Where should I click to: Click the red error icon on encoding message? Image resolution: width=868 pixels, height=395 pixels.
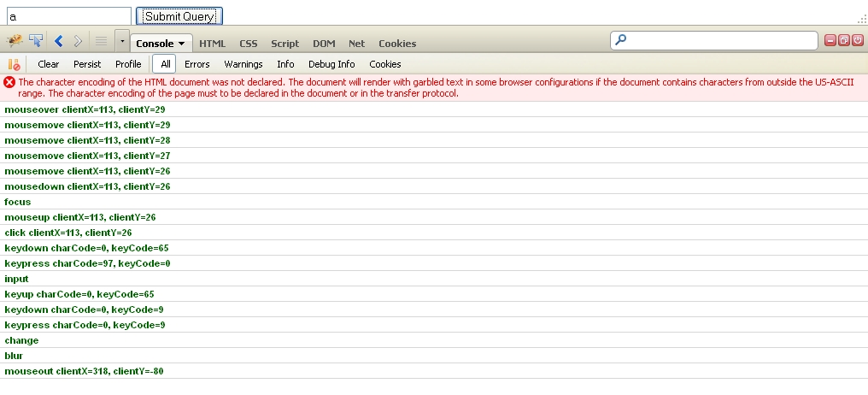[9, 83]
